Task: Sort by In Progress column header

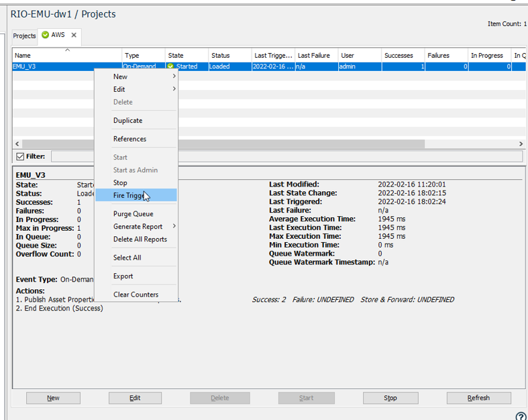Action: click(490, 55)
